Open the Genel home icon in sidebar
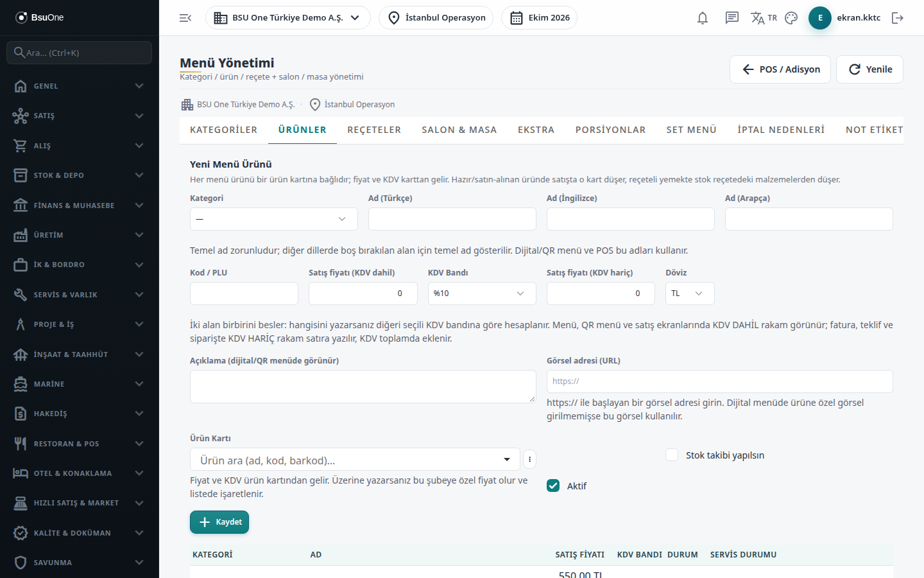This screenshot has height=578, width=924. 21,86
